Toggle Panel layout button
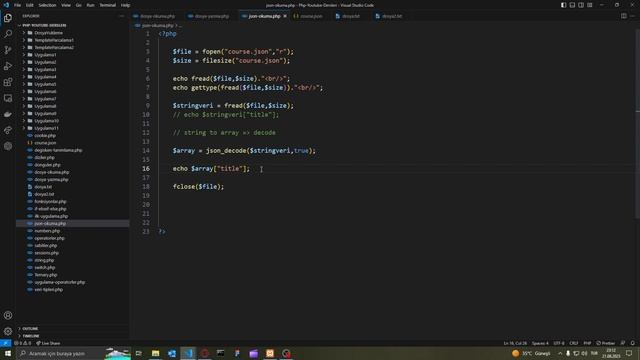640x360 pixels. [572, 5]
